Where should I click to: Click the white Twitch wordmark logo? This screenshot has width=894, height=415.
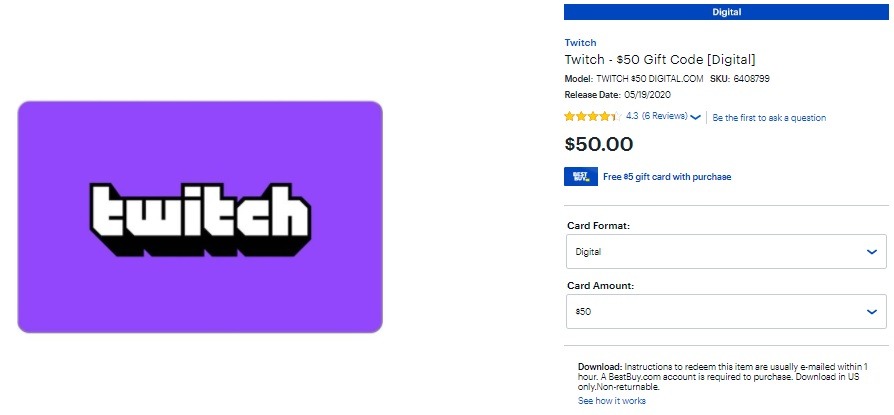click(x=201, y=220)
